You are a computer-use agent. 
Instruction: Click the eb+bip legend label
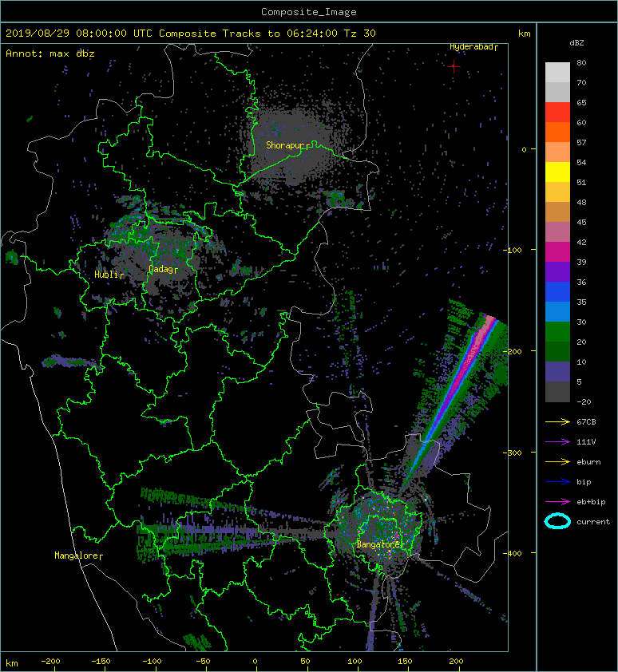(x=591, y=501)
